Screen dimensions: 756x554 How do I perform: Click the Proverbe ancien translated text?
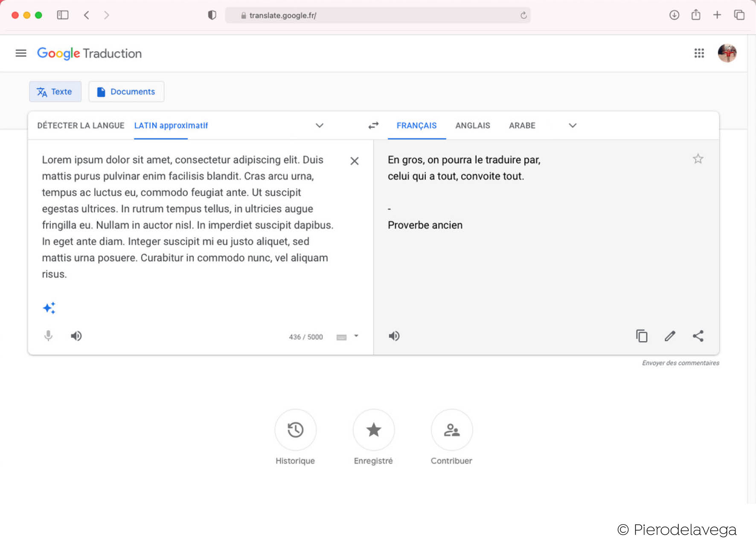(425, 225)
